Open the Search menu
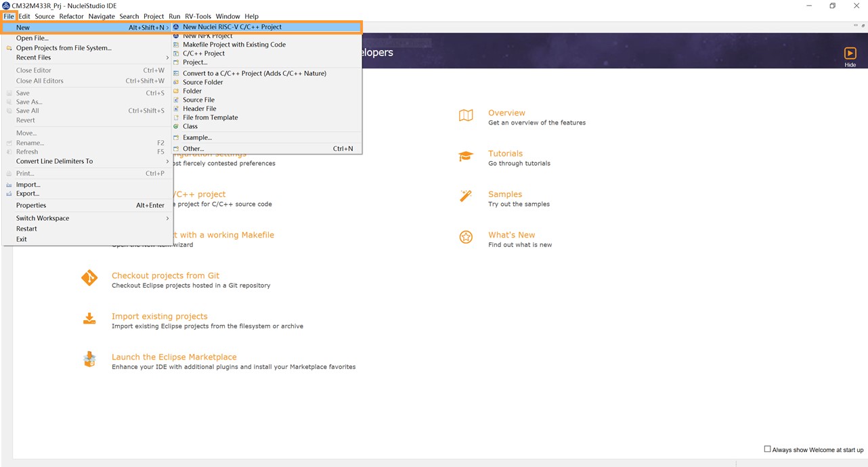This screenshot has height=467, width=868. click(129, 16)
